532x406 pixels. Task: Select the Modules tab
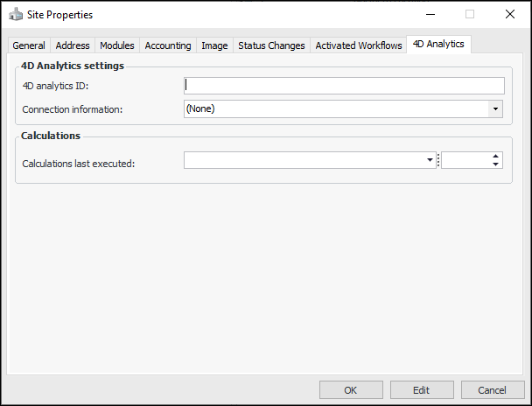pos(117,45)
